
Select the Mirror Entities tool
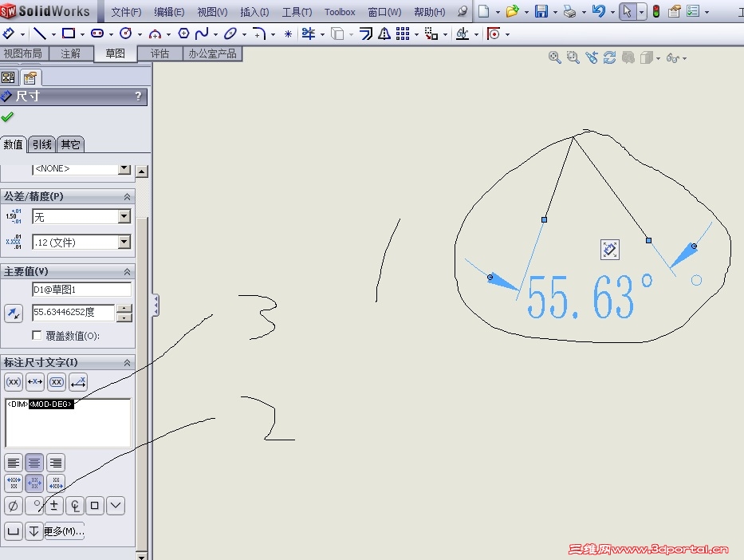coord(384,34)
